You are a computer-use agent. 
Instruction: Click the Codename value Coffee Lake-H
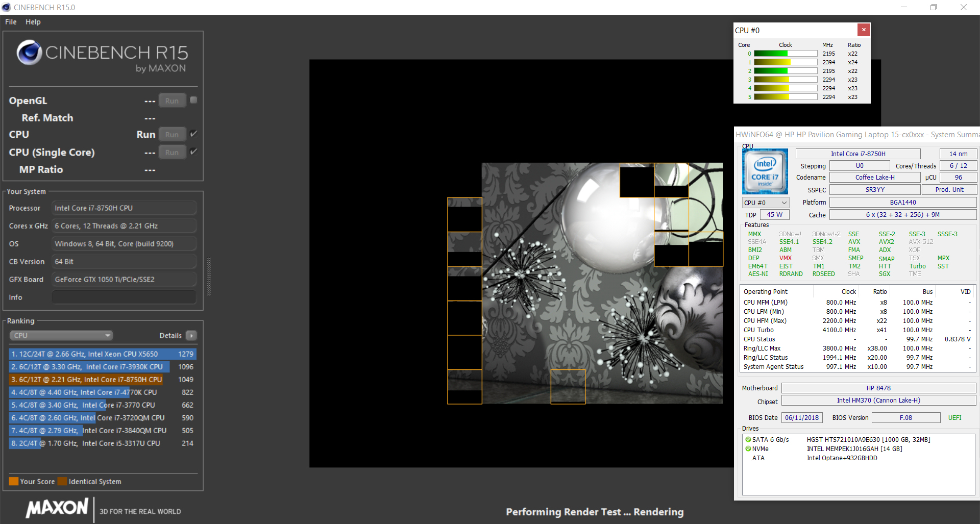coord(875,178)
